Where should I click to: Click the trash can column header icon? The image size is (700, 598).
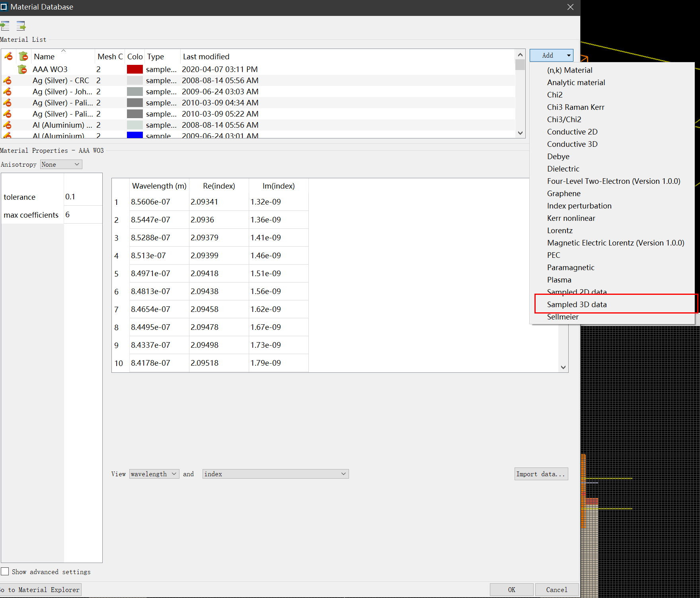click(23, 56)
